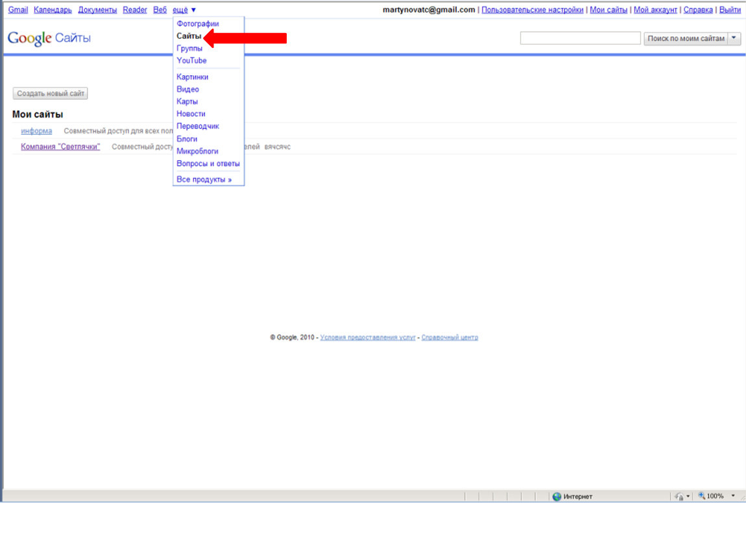Select Картинки in the menu
The height and width of the screenshot is (560, 746).
tap(192, 76)
